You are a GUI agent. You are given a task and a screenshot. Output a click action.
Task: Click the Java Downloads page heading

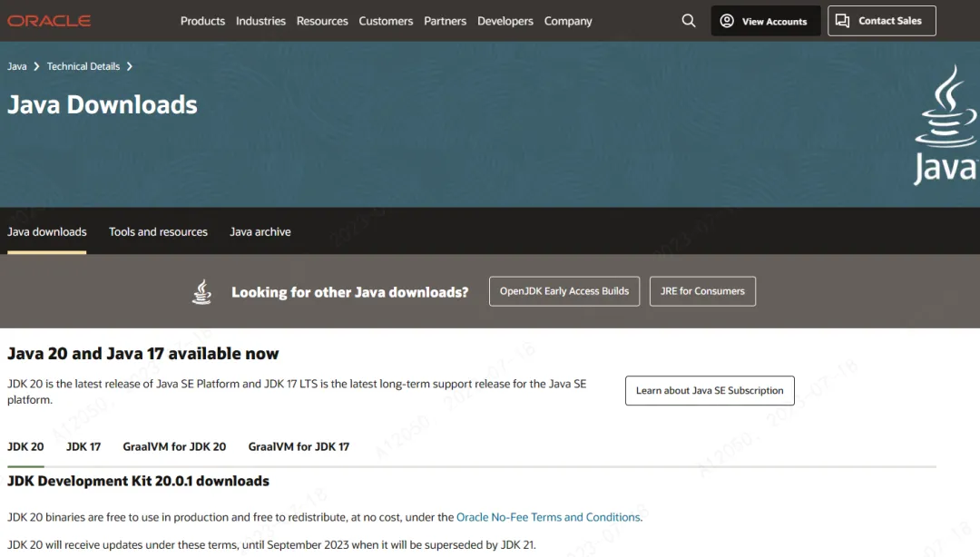point(103,104)
